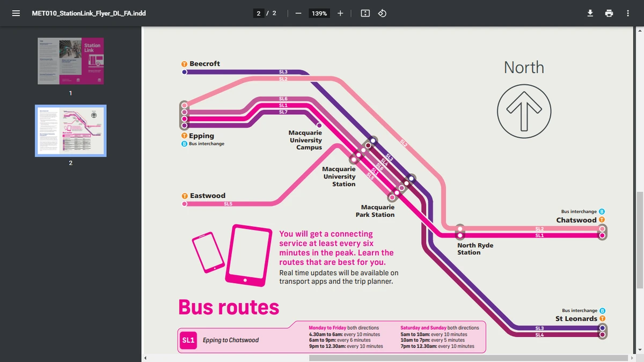Viewport: 644px width, 362px height.
Task: Select the page 2 thumbnail
Action: (70, 130)
